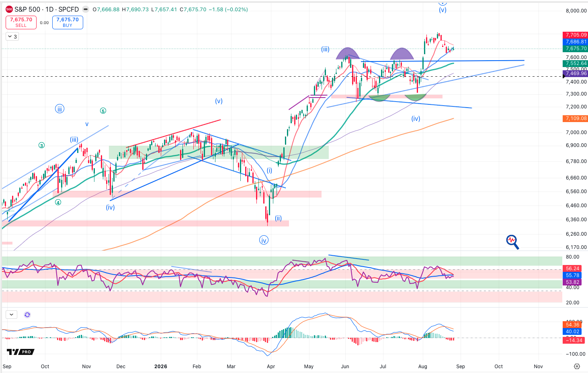The image size is (588, 373).
Task: Click the gray market status badge
Action: click(x=86, y=9)
